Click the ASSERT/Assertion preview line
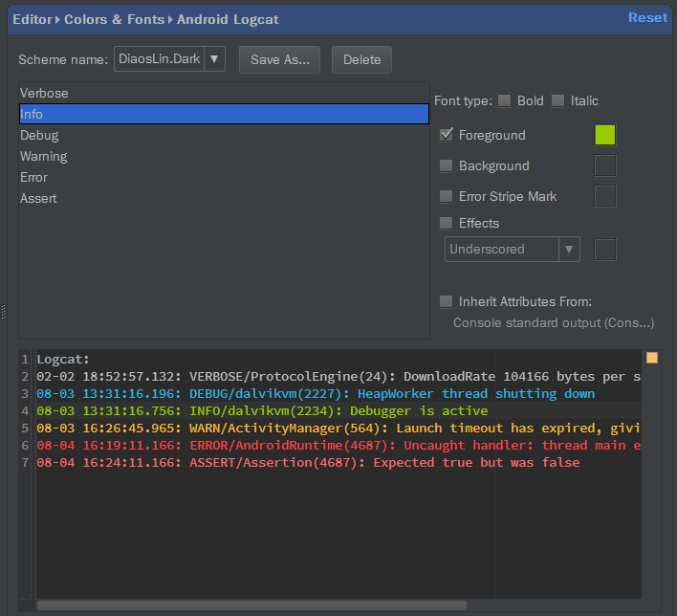Viewport: 677px width, 616px height. coord(308,463)
